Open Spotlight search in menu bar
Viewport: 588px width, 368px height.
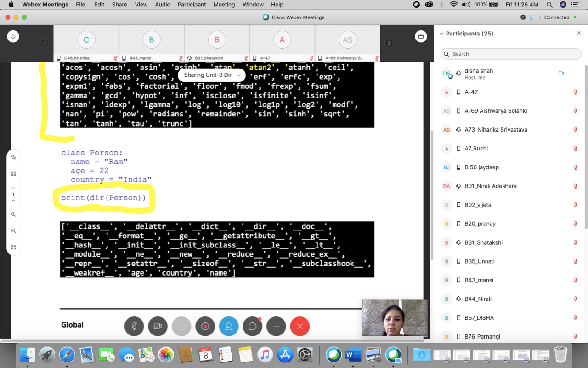pos(549,5)
